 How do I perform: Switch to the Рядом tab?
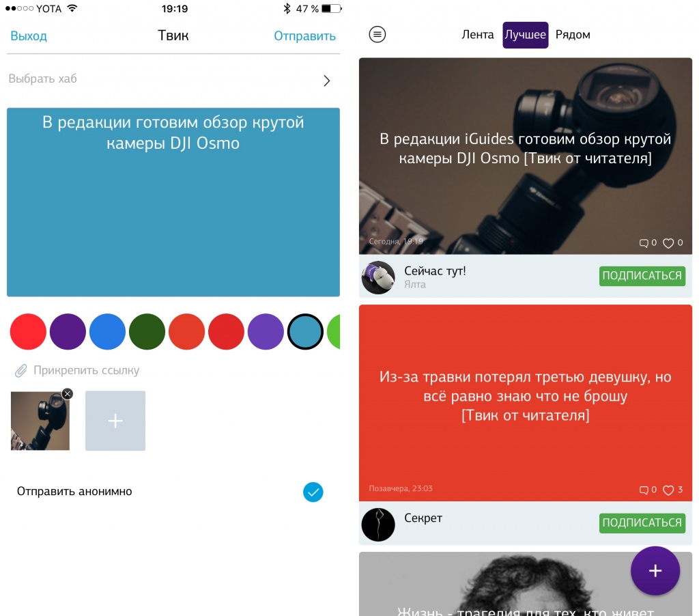coord(573,34)
